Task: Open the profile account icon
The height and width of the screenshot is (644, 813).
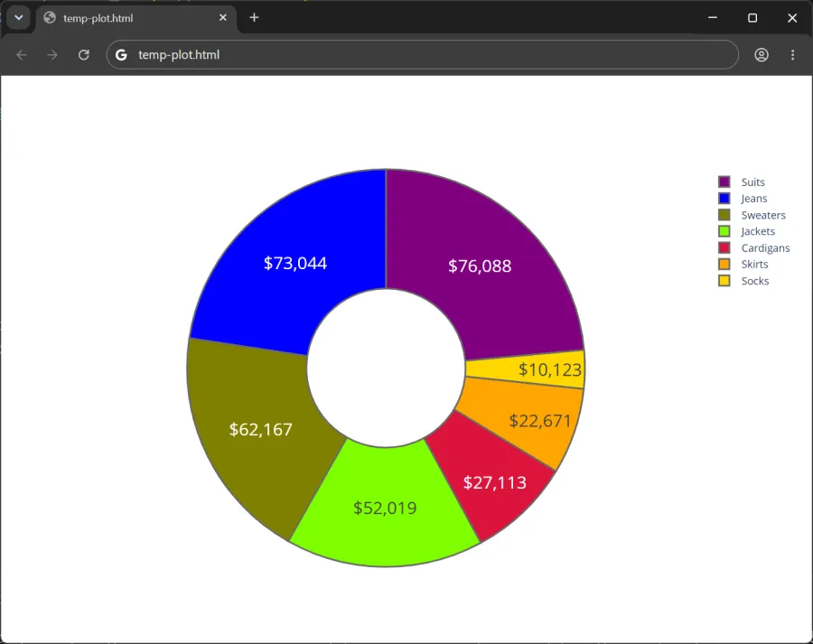Action: point(762,55)
